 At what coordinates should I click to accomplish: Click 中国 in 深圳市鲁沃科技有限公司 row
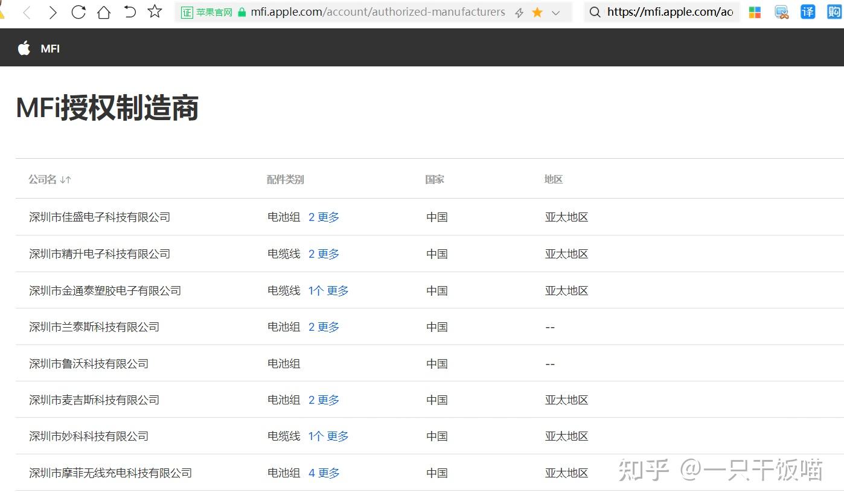(x=437, y=364)
